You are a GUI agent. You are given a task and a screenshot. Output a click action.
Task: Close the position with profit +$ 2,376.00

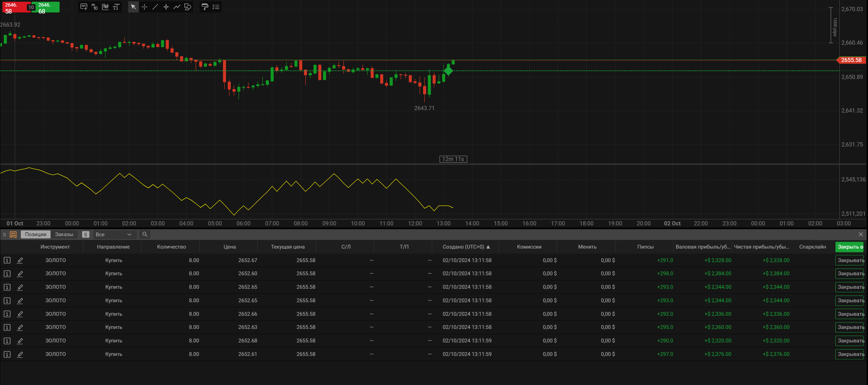pyautogui.click(x=850, y=355)
